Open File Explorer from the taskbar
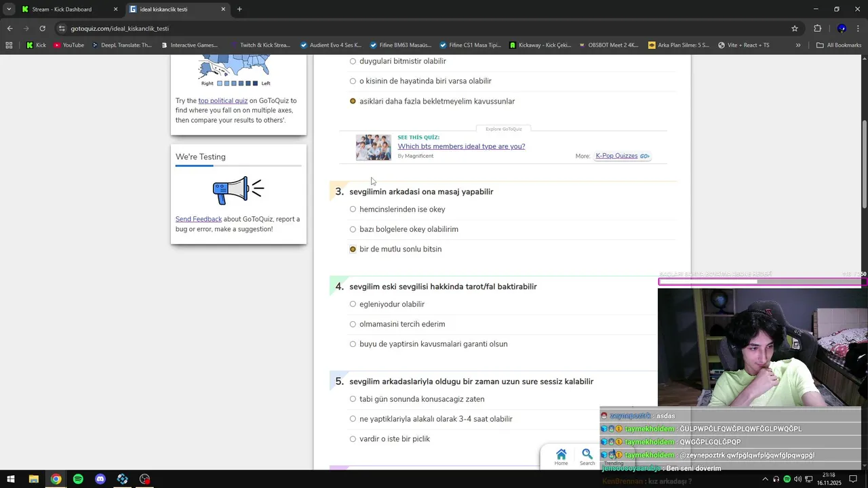 coord(33,479)
